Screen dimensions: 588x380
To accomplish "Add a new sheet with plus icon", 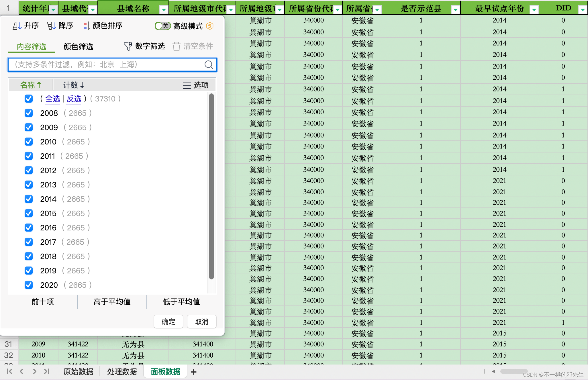I will pyautogui.click(x=194, y=372).
